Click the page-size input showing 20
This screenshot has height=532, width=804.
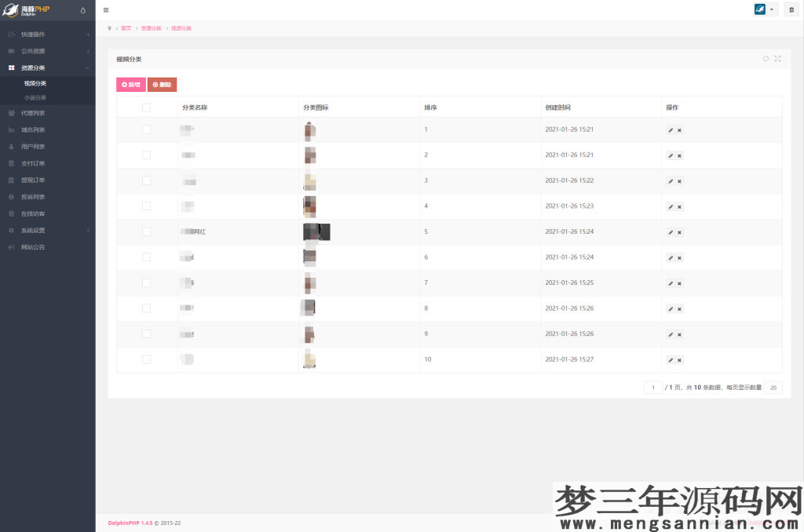click(x=773, y=387)
